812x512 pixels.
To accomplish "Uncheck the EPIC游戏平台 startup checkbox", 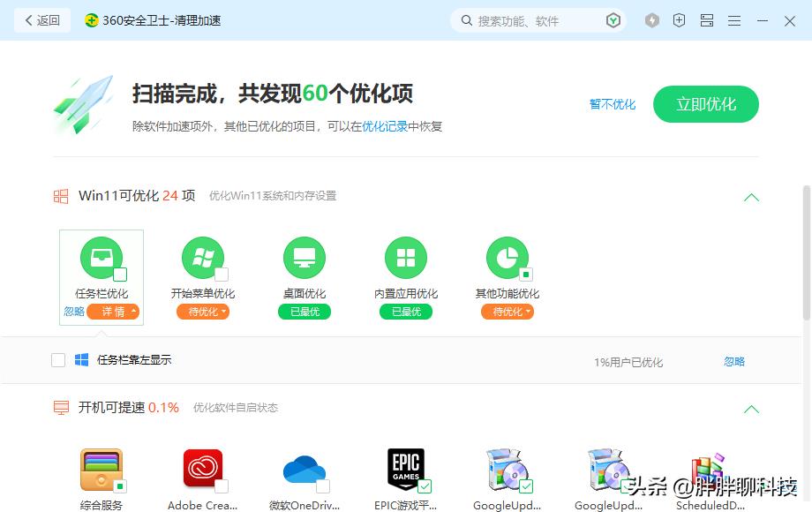I will point(425,485).
